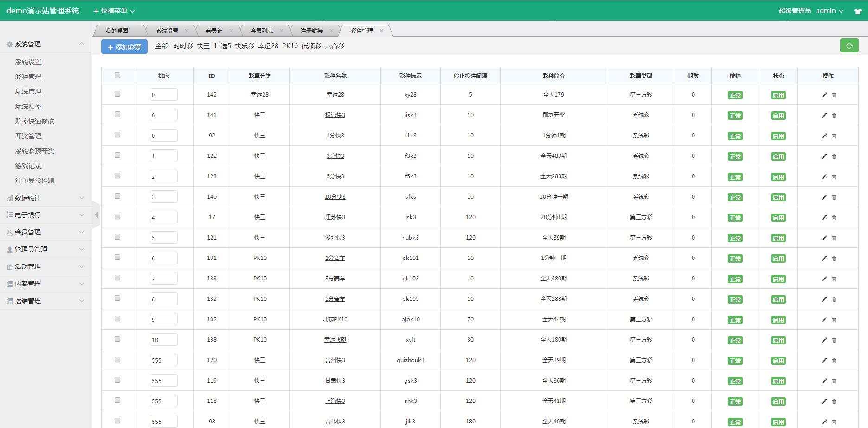The height and width of the screenshot is (428, 868).
Task: Select checkbox for 1分快3 row
Action: 117,135
